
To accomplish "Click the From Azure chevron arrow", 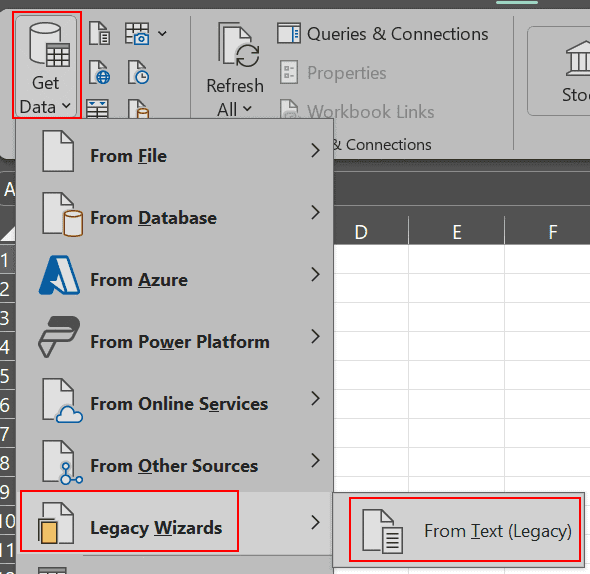I will (x=315, y=275).
